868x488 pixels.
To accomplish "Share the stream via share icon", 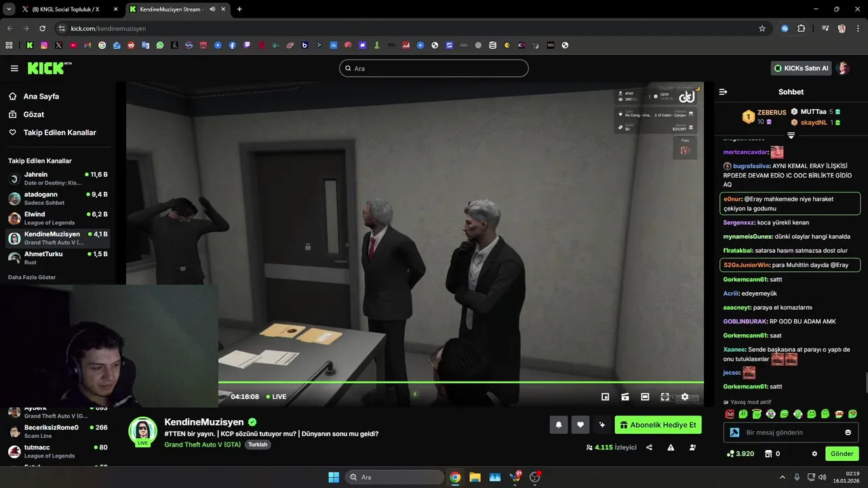I will 649,447.
